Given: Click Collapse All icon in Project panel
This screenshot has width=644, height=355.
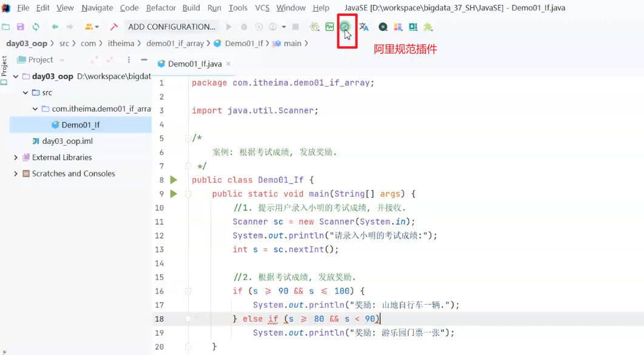Looking at the screenshot, I should 110,60.
